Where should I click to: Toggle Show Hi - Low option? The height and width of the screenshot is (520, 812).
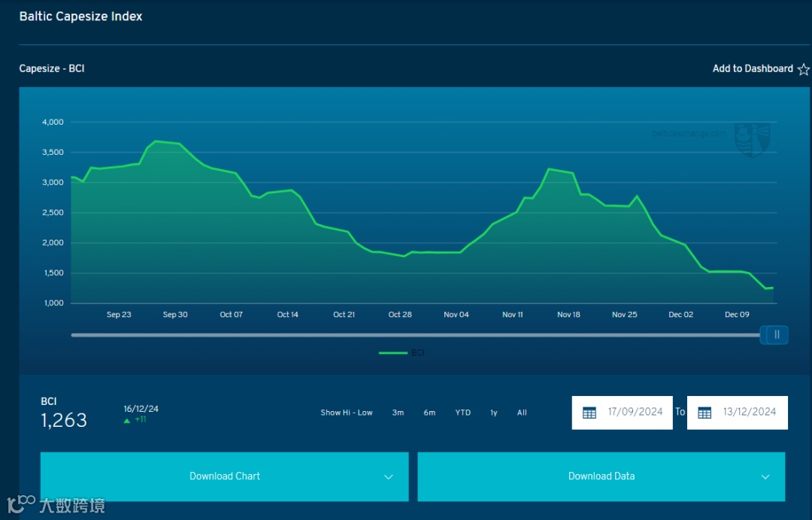347,413
